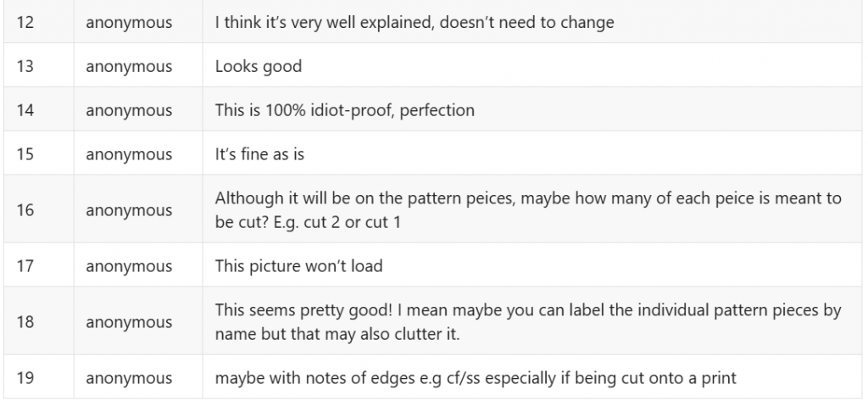Select the number 18 cell
Image resolution: width=868 pixels, height=406 pixels.
[25, 322]
